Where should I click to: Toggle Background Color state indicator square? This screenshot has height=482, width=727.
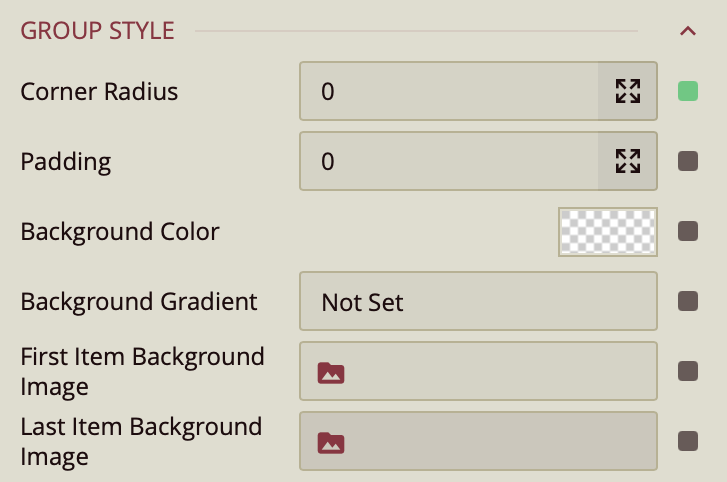(x=688, y=232)
